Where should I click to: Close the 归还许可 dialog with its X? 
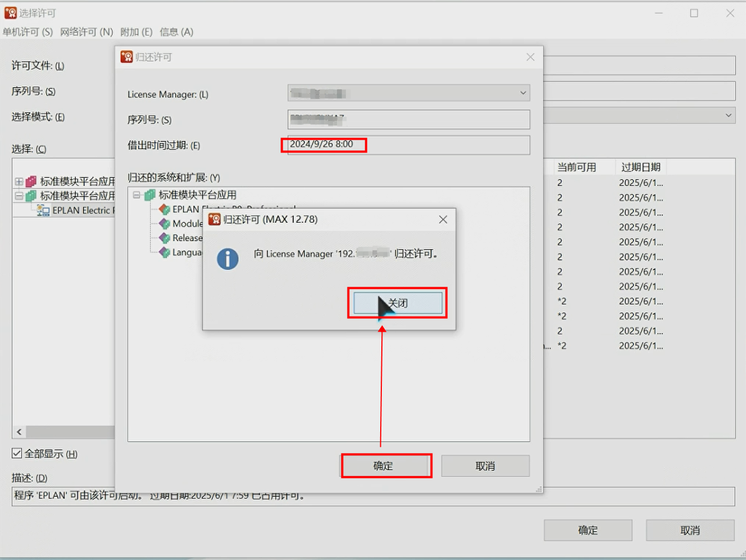pyautogui.click(x=530, y=57)
